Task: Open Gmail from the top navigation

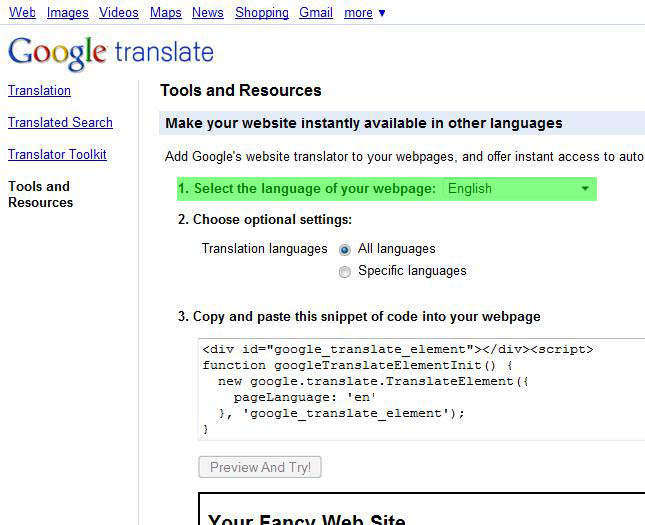Action: (x=316, y=13)
